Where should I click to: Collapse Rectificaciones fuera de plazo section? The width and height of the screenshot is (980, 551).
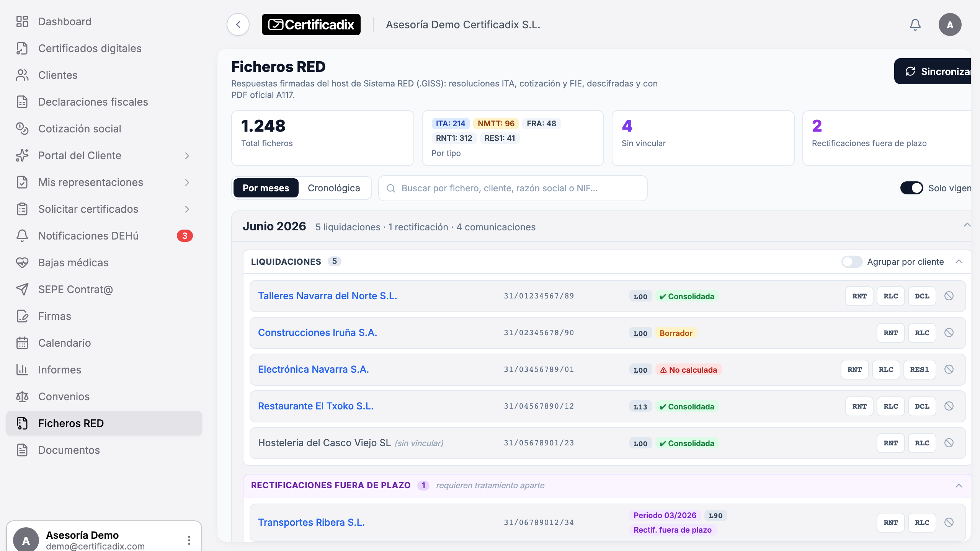959,486
